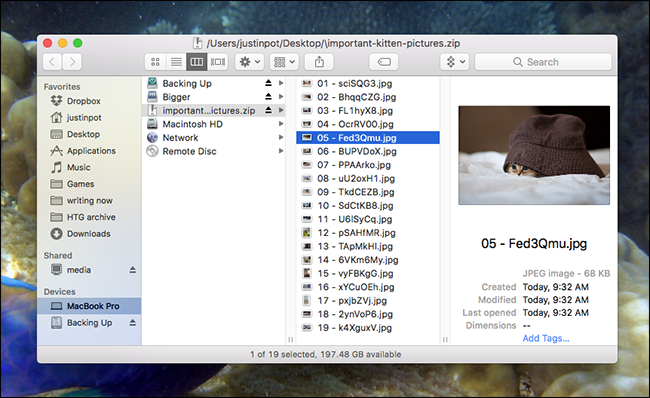Screen dimensions: 650x398
Task: Select file 07 - PPAArko.jpg
Action: click(x=368, y=165)
